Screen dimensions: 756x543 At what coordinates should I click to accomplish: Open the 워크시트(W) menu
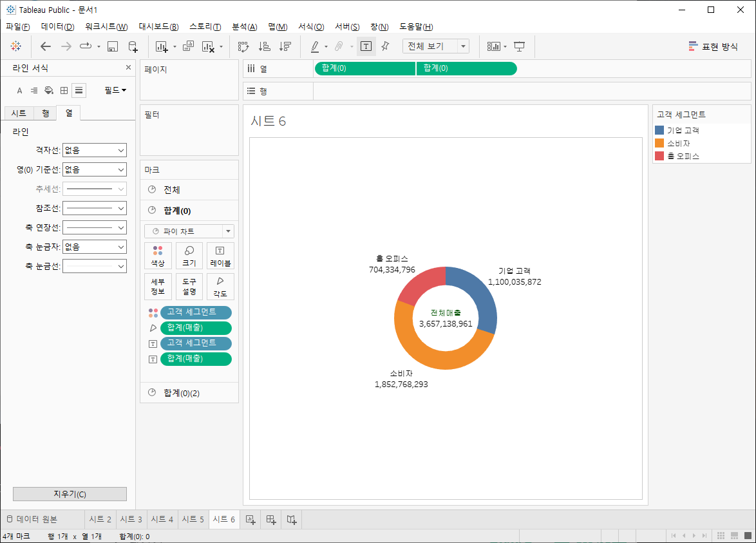pyautogui.click(x=106, y=27)
